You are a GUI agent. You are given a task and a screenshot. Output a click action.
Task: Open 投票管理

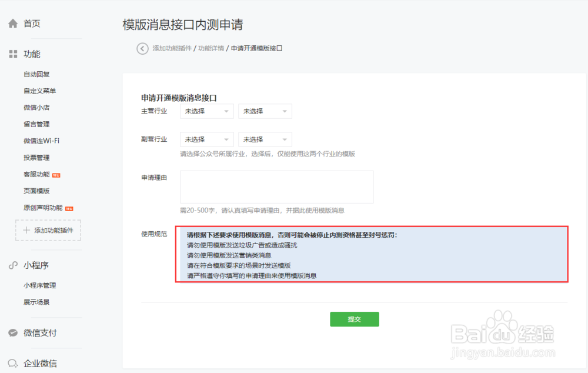click(36, 158)
